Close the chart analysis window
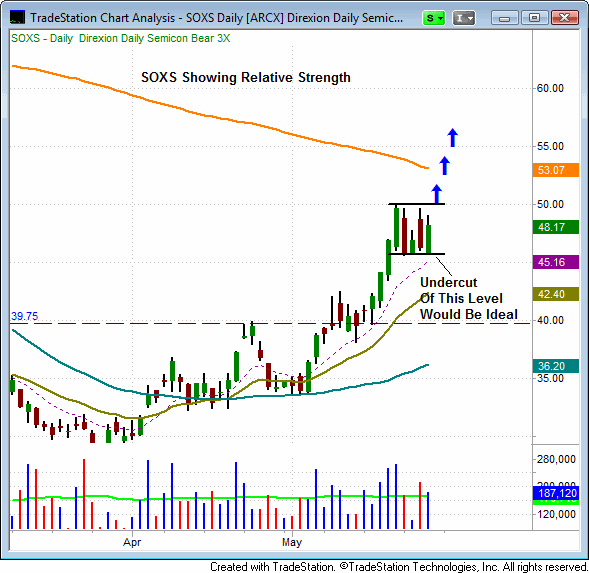This screenshot has height=573, width=589. [565, 18]
